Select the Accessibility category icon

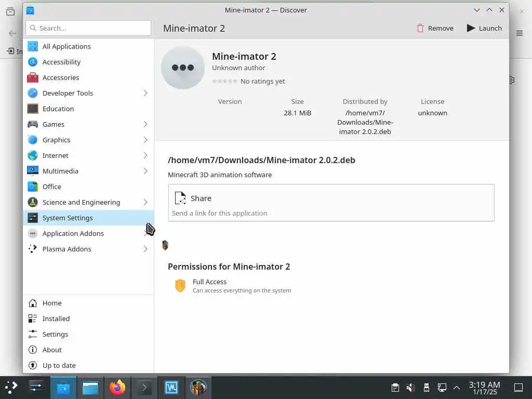(33, 62)
